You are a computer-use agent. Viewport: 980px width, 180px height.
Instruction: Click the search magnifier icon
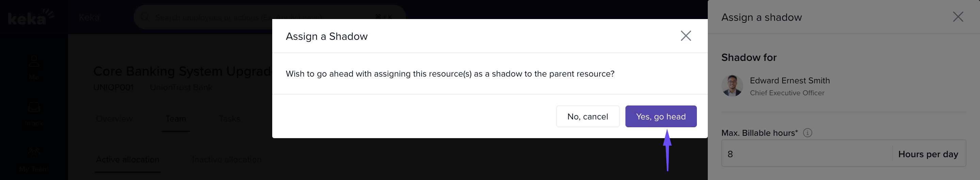(145, 17)
